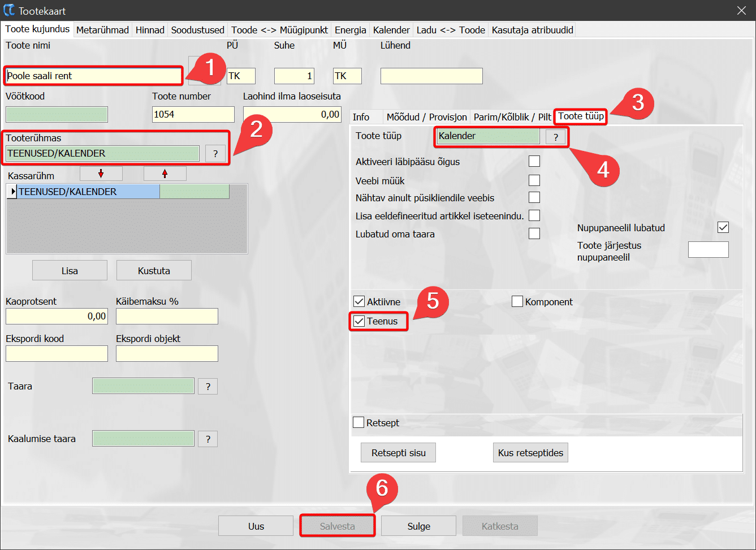Open the Toote tüüp lookup question-mark button
The height and width of the screenshot is (550, 756).
click(x=555, y=137)
